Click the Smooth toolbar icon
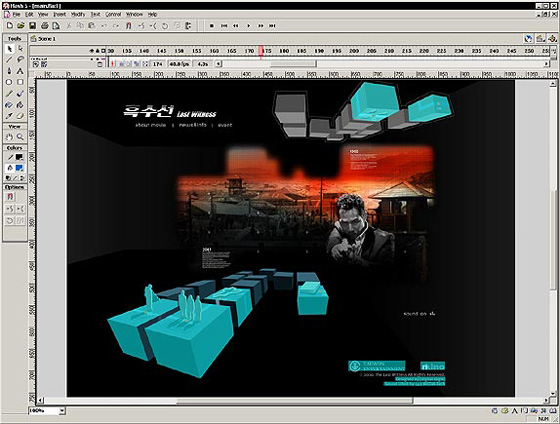The image size is (560, 424). 141,26
